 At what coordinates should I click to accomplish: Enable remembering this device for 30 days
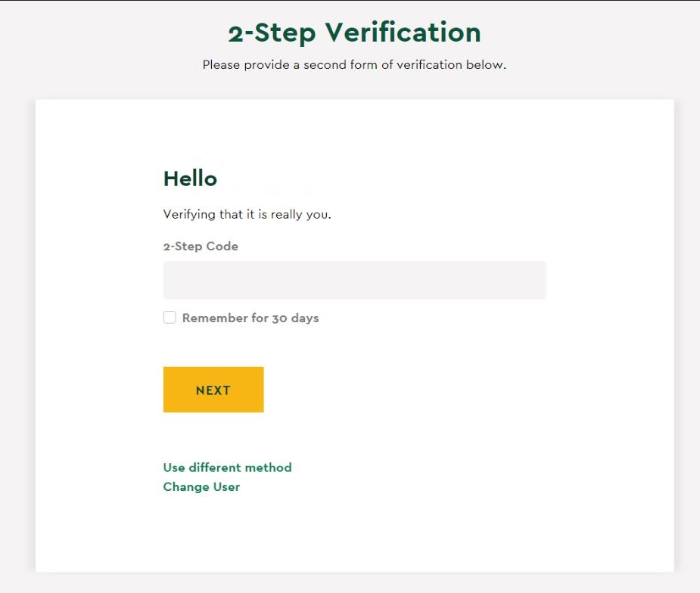[x=170, y=317]
